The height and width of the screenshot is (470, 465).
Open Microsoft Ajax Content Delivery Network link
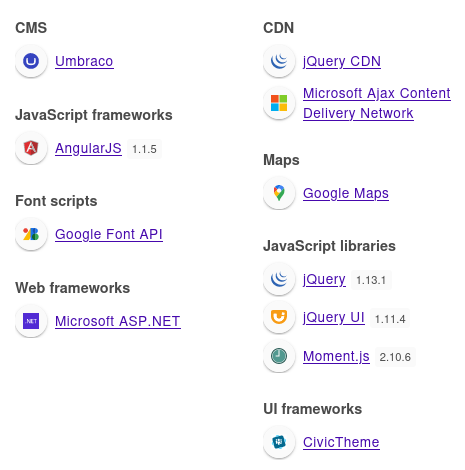point(377,103)
